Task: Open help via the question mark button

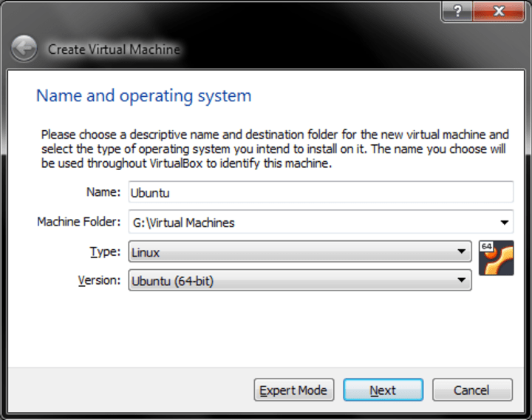Action: tap(457, 12)
